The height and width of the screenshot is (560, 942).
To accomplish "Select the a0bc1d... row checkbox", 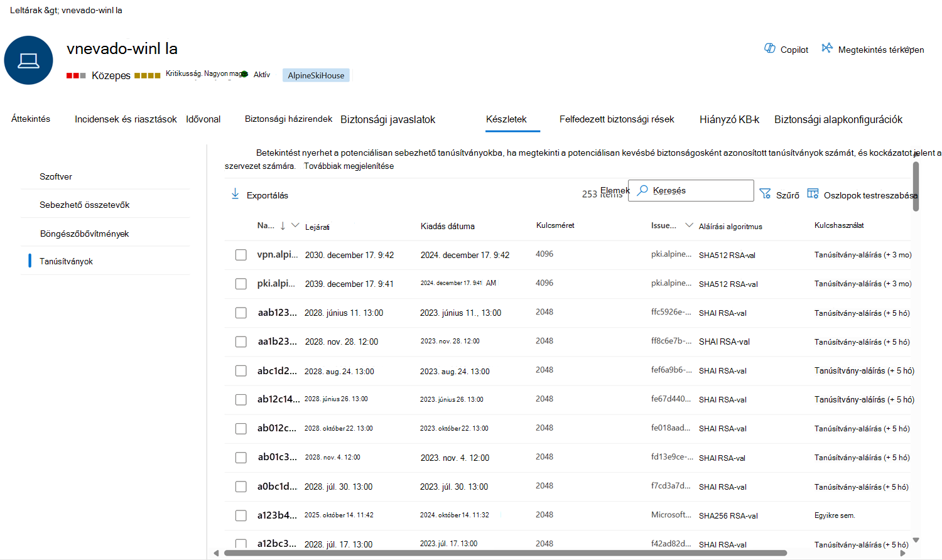I will [241, 487].
